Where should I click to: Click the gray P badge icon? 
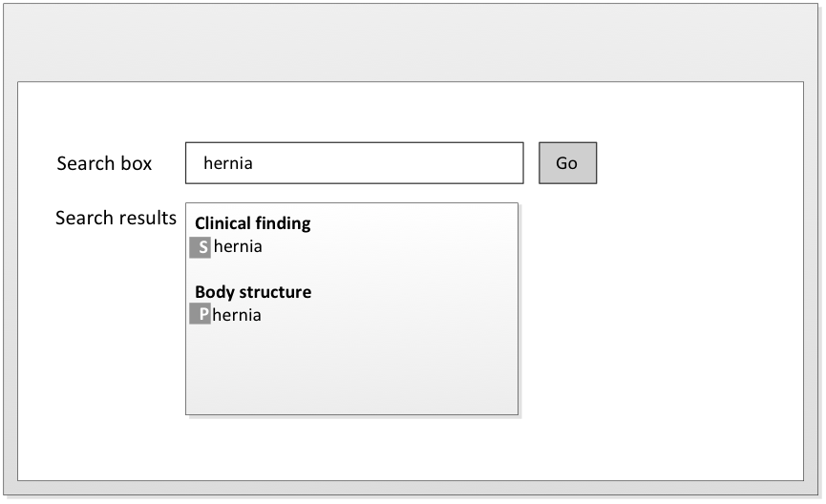[x=200, y=314]
